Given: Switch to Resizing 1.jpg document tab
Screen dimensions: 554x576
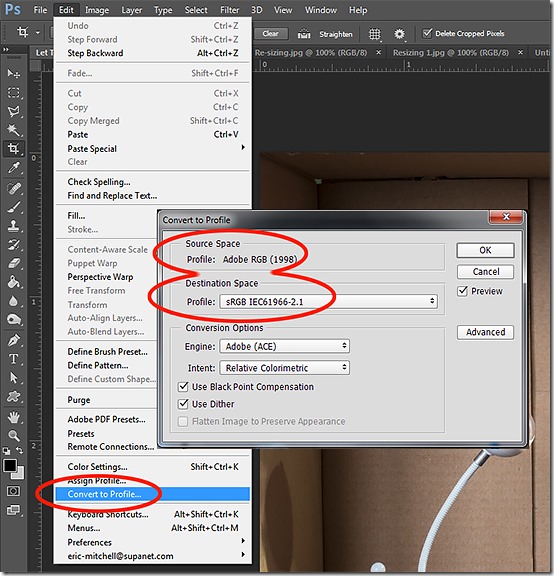Looking at the screenshot, I should [x=451, y=53].
